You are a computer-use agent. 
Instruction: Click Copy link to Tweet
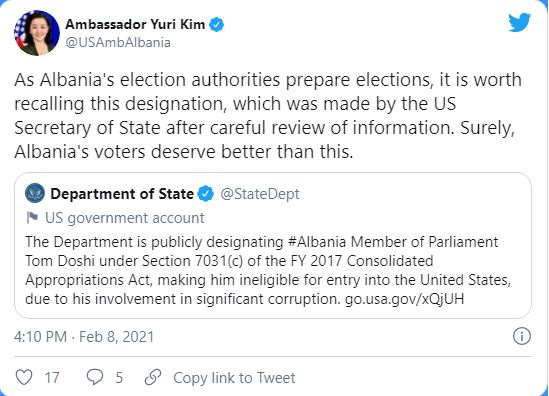pyautogui.click(x=234, y=378)
